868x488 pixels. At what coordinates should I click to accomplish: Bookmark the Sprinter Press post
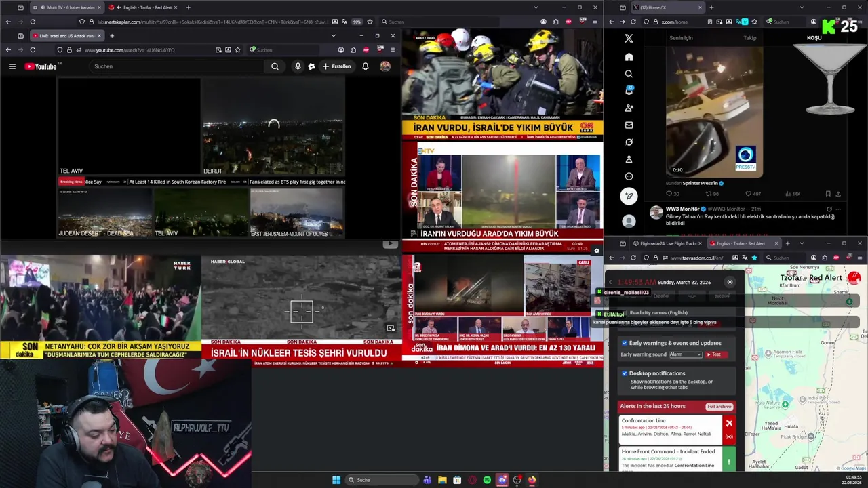tap(828, 194)
